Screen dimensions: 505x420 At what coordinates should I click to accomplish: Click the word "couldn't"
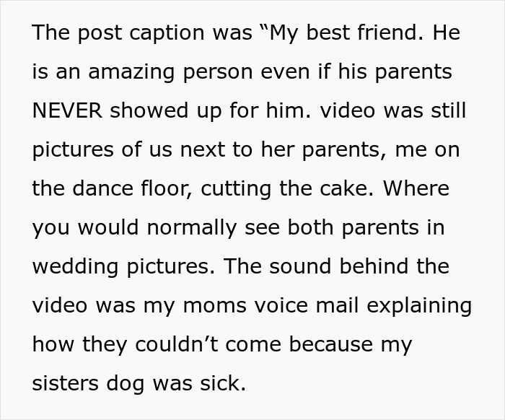tap(182, 344)
